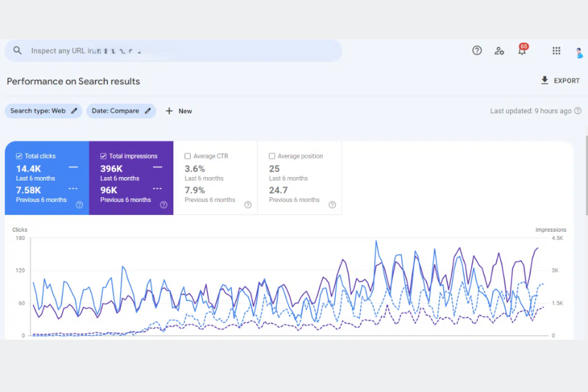Open the Search type: Web filter chip

pos(39,111)
